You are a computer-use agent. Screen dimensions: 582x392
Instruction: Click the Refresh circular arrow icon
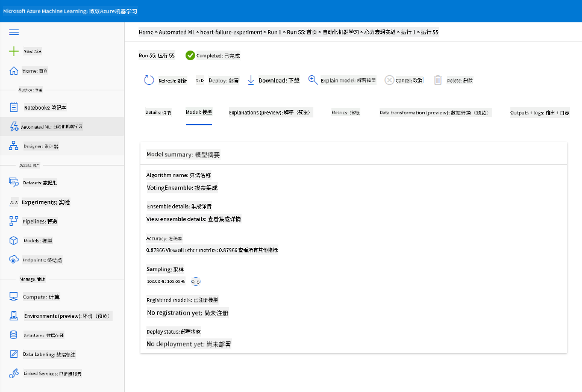click(149, 80)
